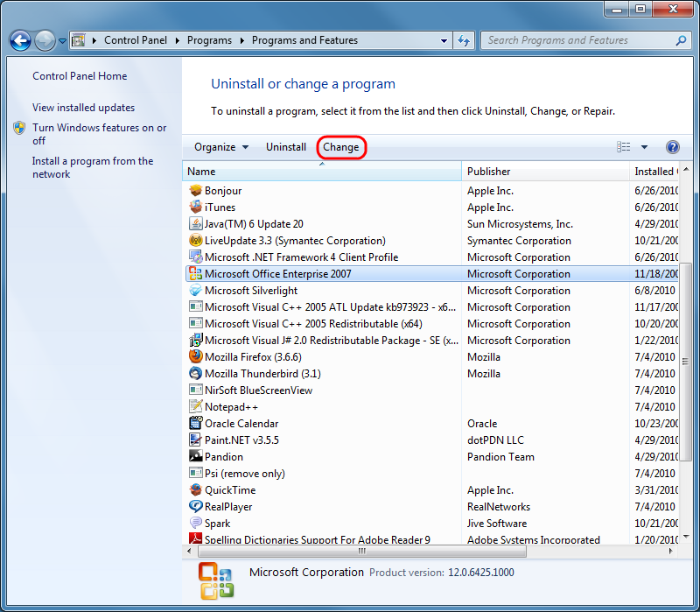Click the Oracle Calendar icon

[x=195, y=424]
